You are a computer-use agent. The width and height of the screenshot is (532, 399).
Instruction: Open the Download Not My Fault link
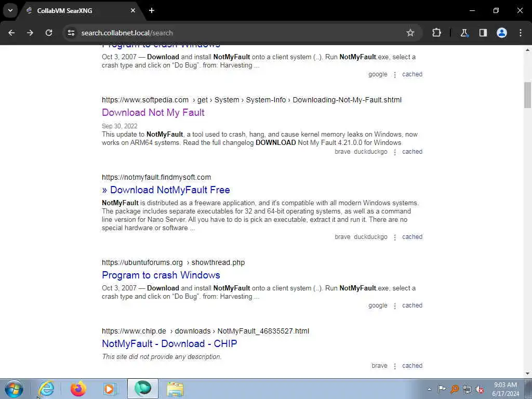click(x=153, y=113)
